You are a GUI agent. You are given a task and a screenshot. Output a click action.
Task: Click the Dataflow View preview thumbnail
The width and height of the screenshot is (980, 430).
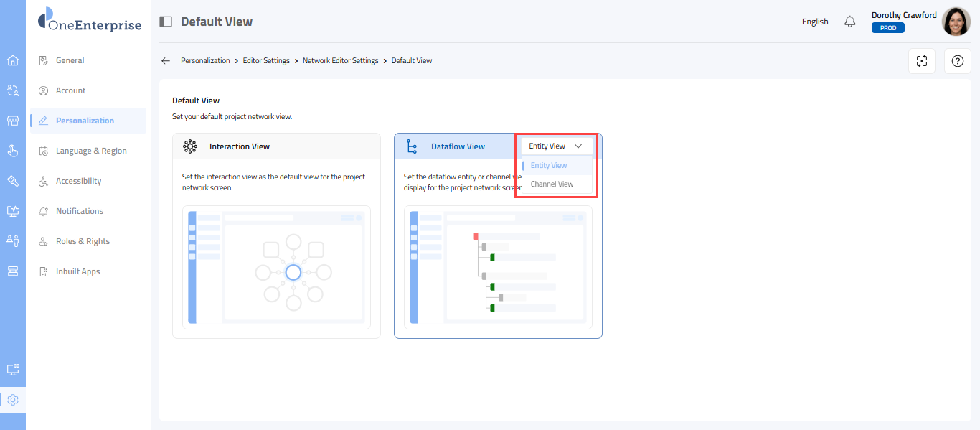(x=498, y=267)
